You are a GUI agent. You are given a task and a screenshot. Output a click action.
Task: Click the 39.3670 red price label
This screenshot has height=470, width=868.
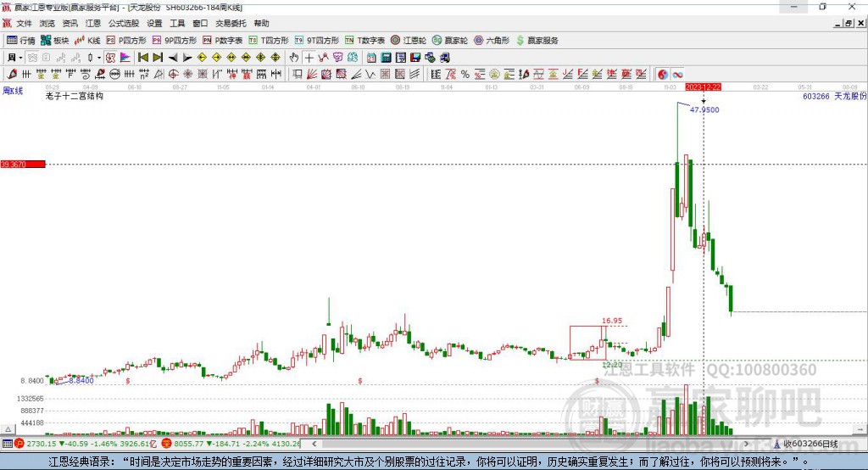tap(23, 164)
